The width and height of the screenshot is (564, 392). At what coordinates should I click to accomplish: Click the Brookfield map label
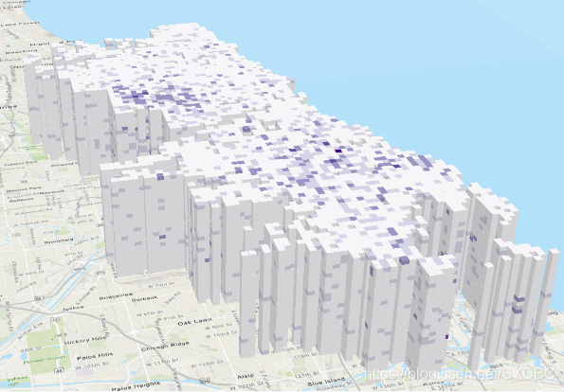pos(59,241)
